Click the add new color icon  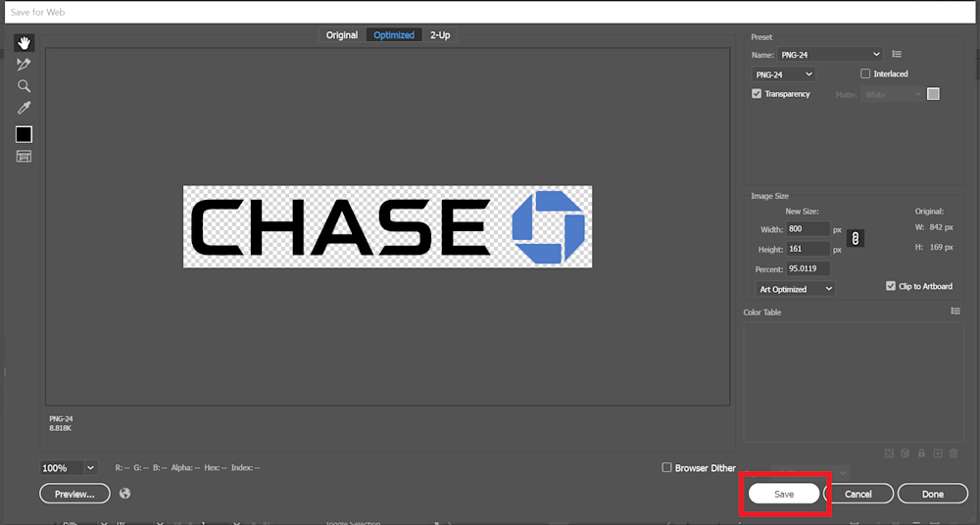938,453
